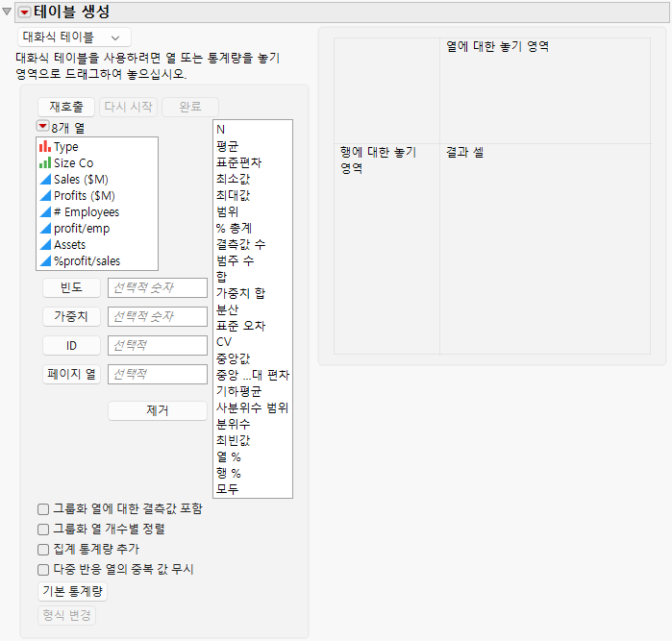
Task: Select the 최빈값 statistic
Action: 253,440
